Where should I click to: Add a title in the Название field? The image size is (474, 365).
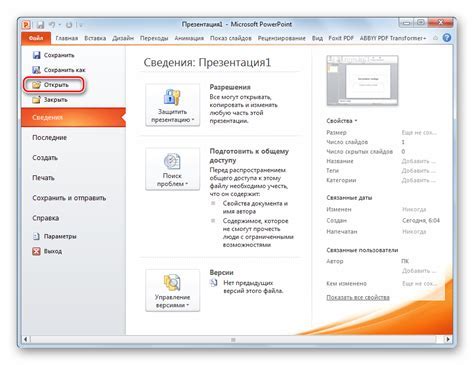coord(419,161)
